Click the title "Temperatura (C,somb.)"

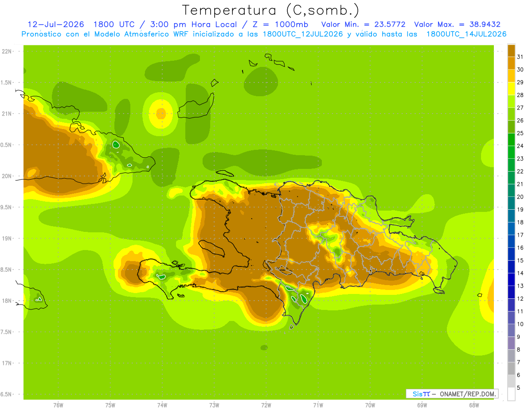tap(270, 10)
